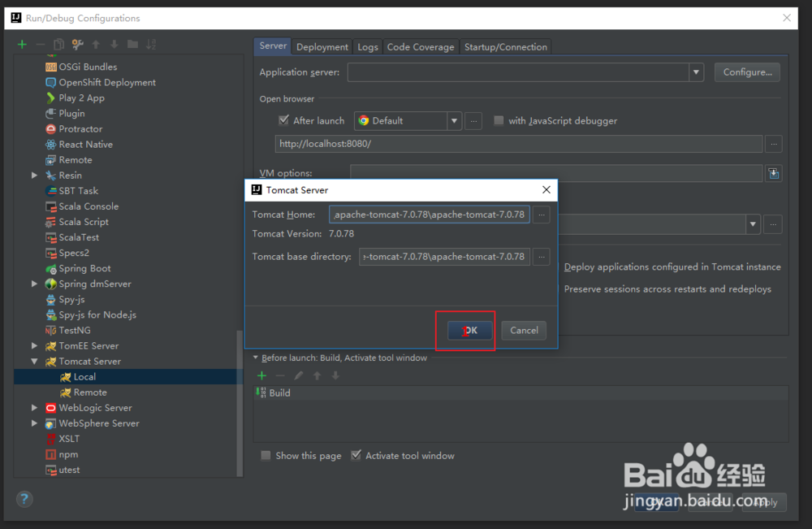Expand the WebLogic Server node
Screen dimensions: 812x529
(34, 408)
